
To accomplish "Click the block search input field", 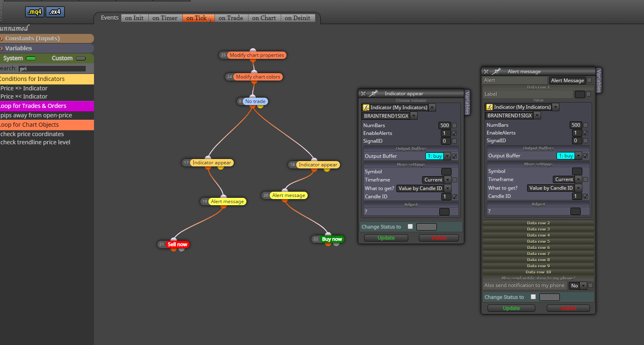I will tap(52, 69).
